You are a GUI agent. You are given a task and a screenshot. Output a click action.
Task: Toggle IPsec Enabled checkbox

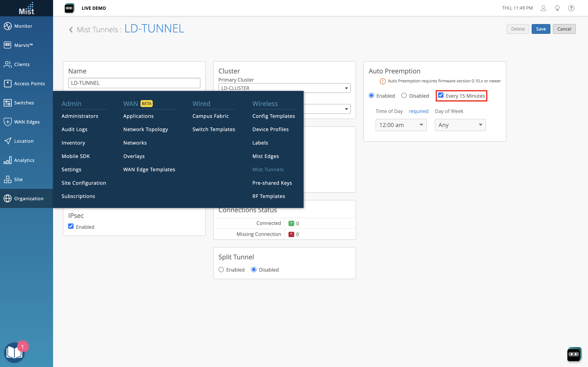pyautogui.click(x=71, y=227)
